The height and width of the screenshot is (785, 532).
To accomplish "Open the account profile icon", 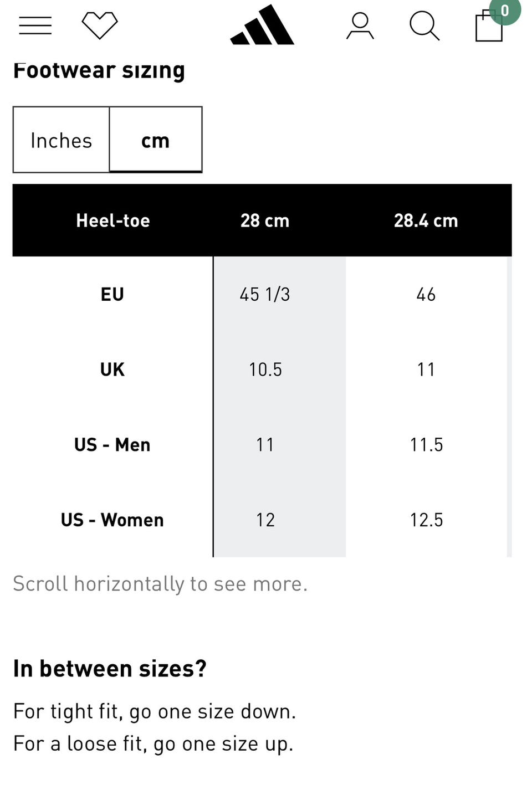I will pos(360,26).
